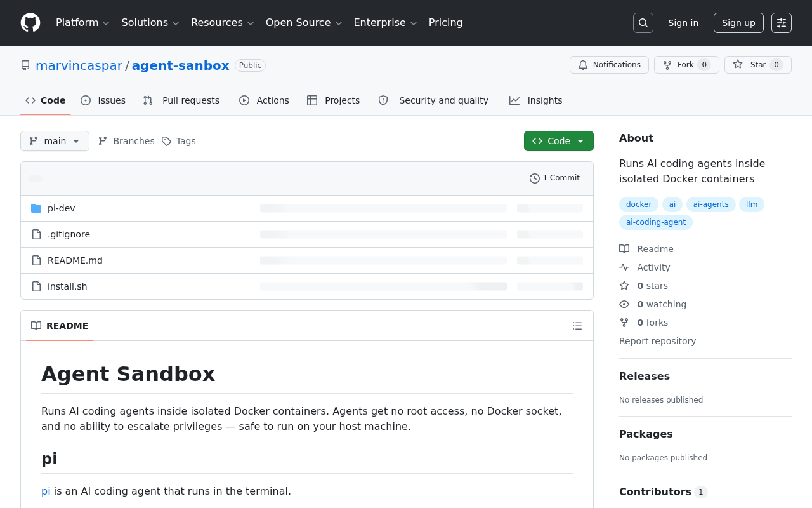
Task: Open the Pull requests tab
Action: 181,100
